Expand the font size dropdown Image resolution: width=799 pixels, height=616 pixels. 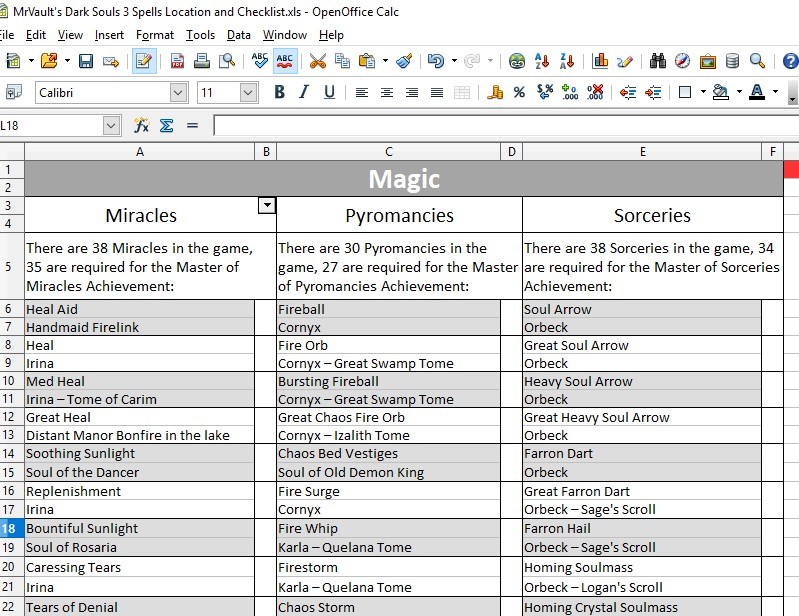pos(249,93)
